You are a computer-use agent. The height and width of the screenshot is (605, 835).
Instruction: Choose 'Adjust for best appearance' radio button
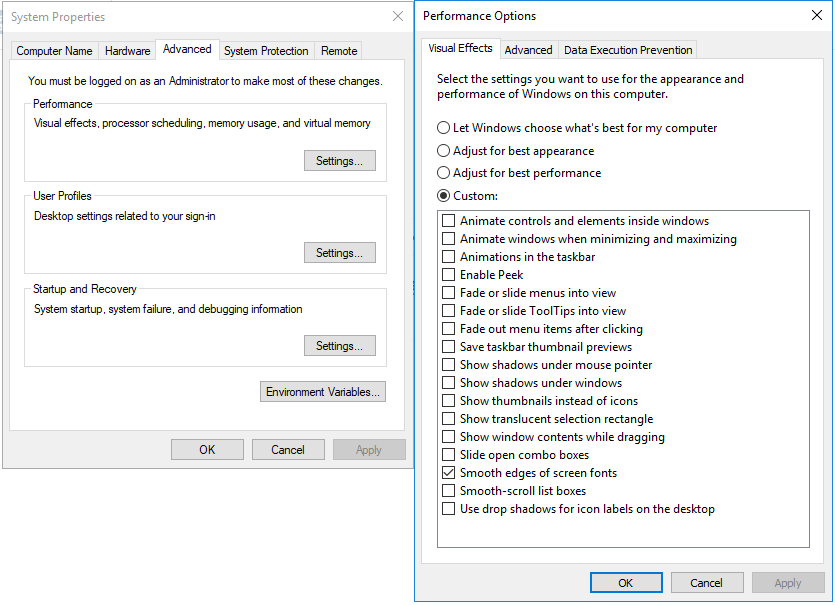tap(444, 151)
